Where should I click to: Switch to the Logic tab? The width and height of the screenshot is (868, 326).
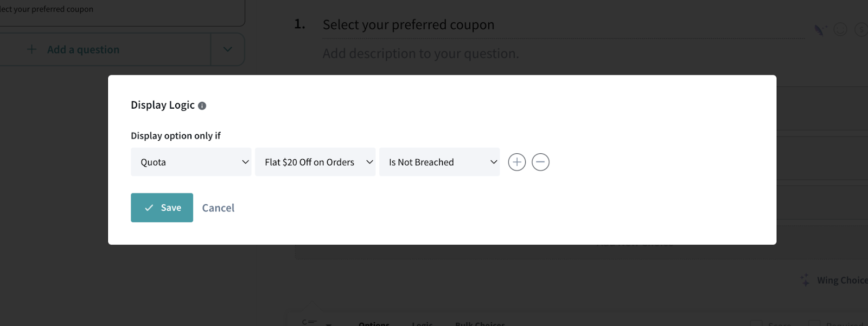point(422,323)
